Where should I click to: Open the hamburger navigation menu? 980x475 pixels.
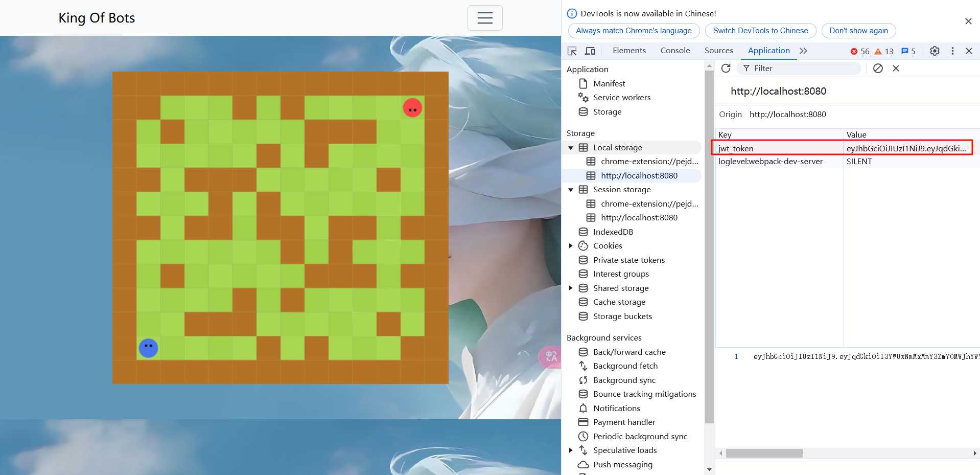tap(485, 18)
